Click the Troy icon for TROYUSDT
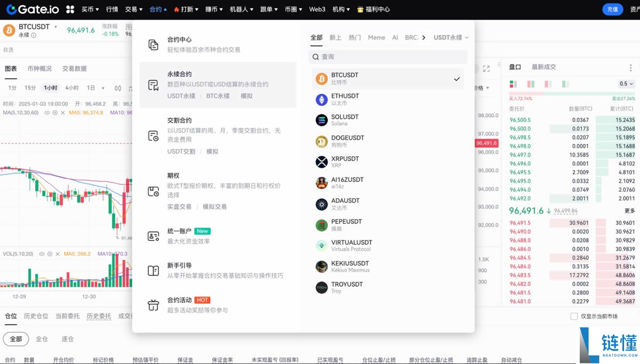This screenshot has width=640, height=364. [321, 287]
